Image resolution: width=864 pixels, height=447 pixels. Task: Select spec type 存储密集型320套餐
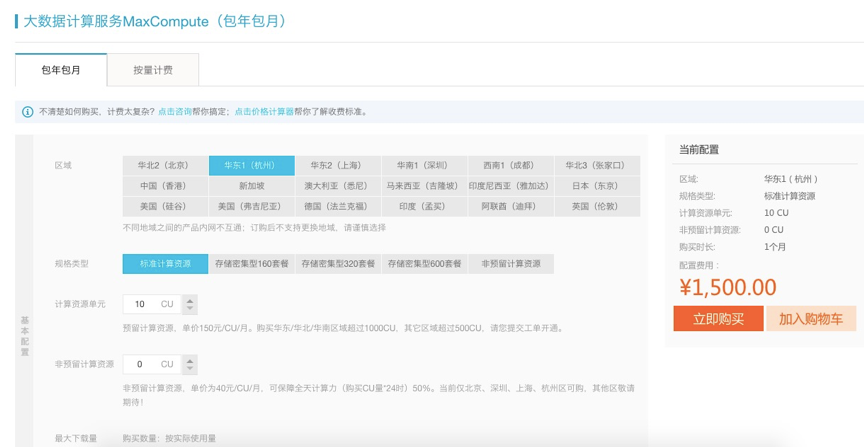338,264
